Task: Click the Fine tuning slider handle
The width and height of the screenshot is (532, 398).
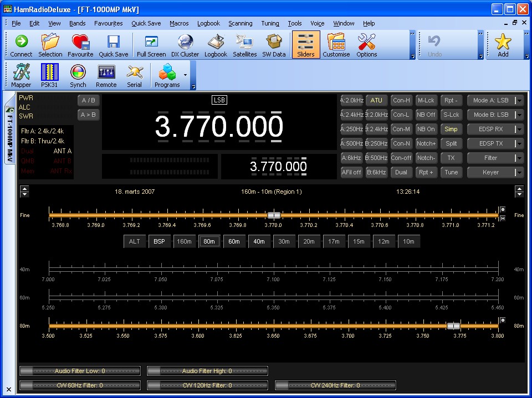Action: coord(274,215)
